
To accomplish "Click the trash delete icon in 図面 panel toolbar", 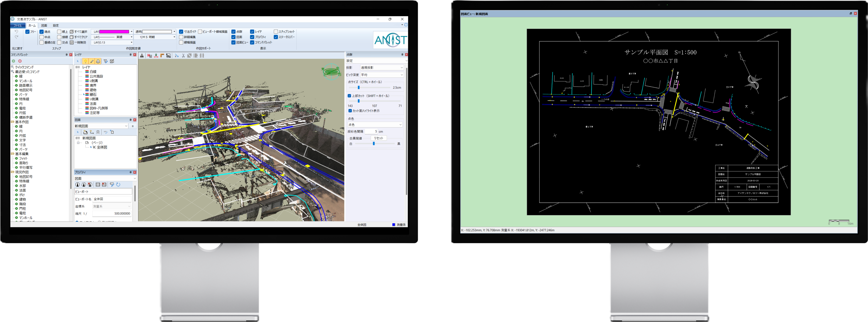I will (98, 132).
